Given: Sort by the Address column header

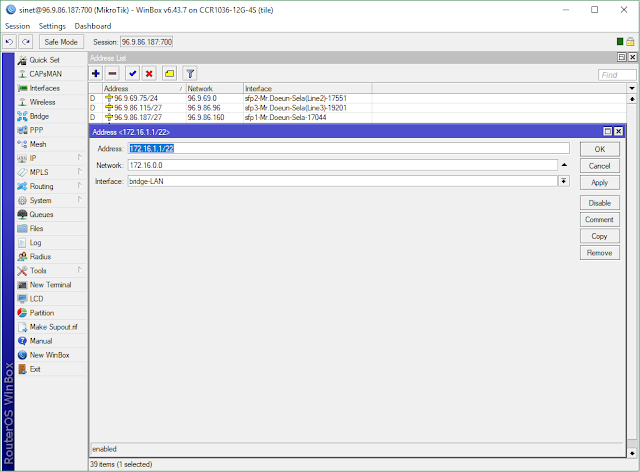Looking at the screenshot, I should pyautogui.click(x=144, y=88).
